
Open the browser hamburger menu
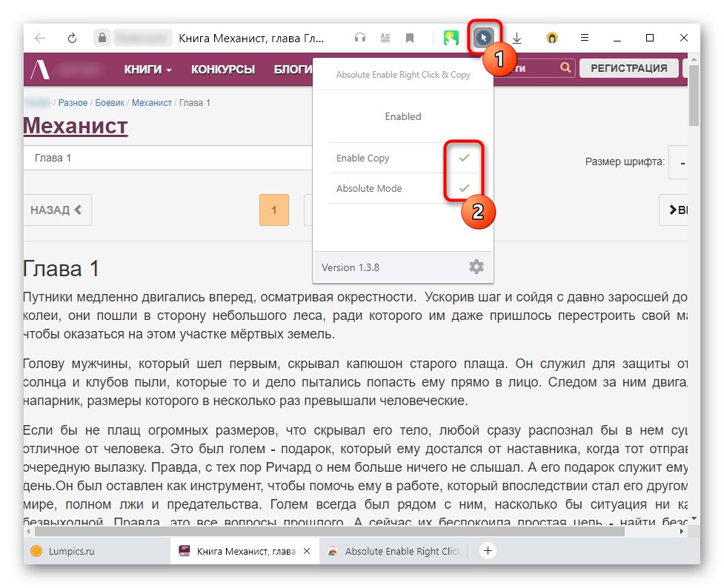click(x=585, y=38)
